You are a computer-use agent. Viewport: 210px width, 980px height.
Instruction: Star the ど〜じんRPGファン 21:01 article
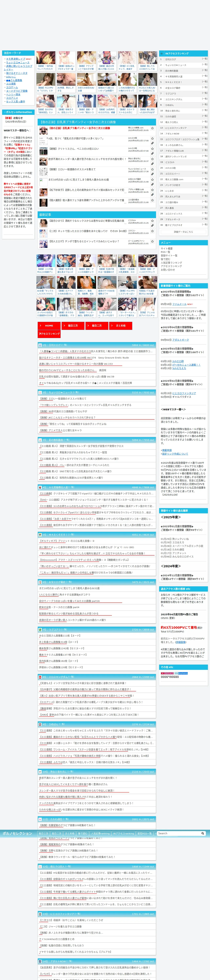(x=152, y=241)
